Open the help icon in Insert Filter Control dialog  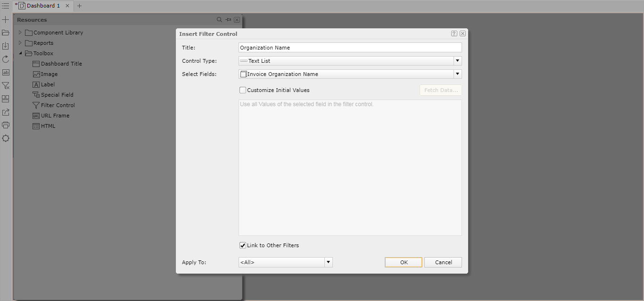454,33
